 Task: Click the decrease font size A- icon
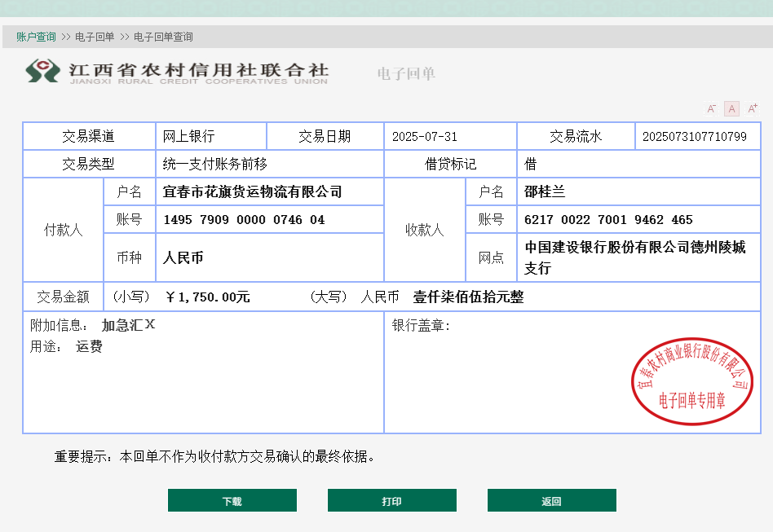point(711,108)
